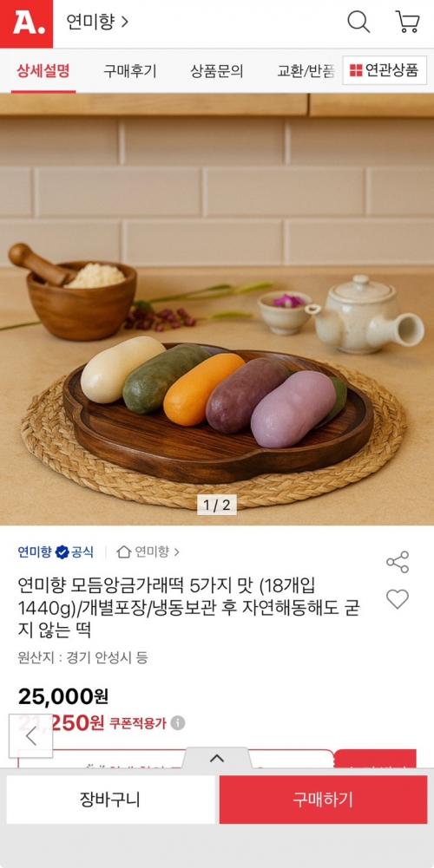Open the 연미향 breadcrumb at top
The image size is (434, 868).
tap(97, 23)
